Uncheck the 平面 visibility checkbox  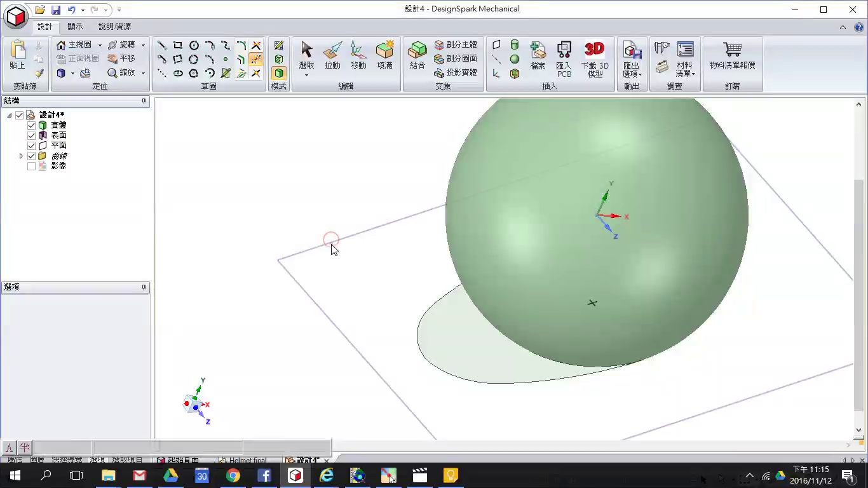point(31,146)
